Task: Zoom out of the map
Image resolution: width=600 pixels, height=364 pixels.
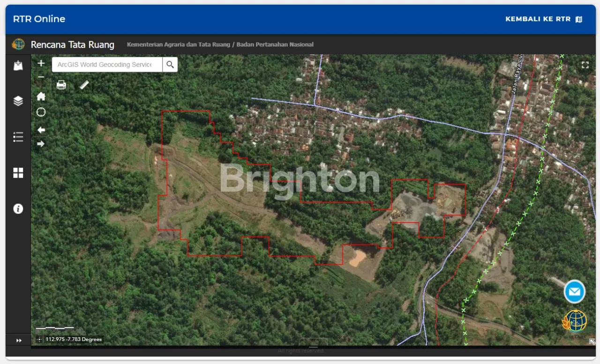Action: (41, 77)
